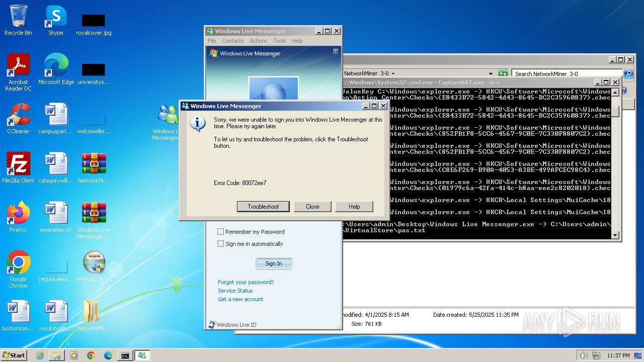This screenshot has width=644, height=362.
Task: Launch Firefox from the desktop
Action: [18, 217]
